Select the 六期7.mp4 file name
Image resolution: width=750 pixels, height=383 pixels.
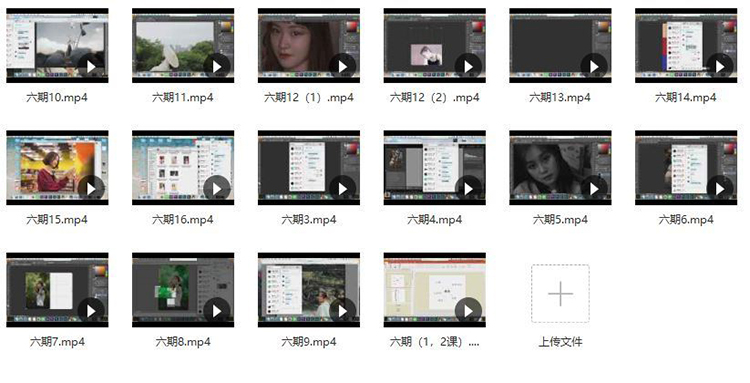pyautogui.click(x=57, y=342)
